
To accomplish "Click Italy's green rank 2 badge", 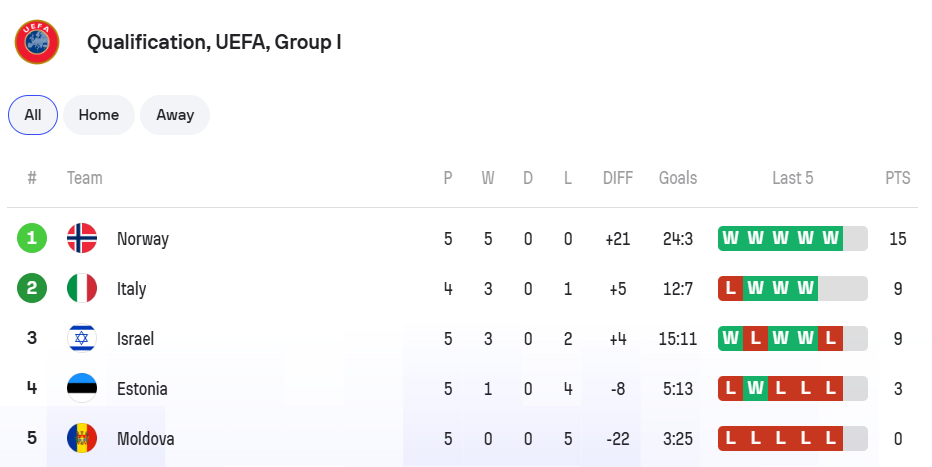I will click(32, 289).
